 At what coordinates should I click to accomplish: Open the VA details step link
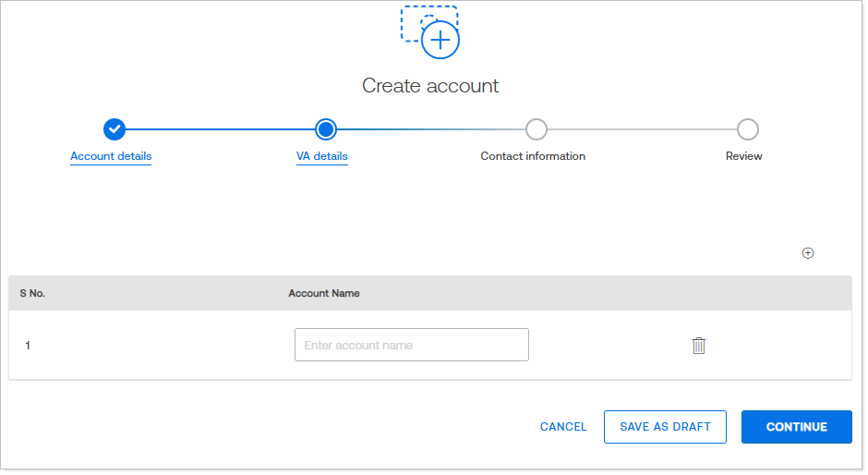[322, 156]
